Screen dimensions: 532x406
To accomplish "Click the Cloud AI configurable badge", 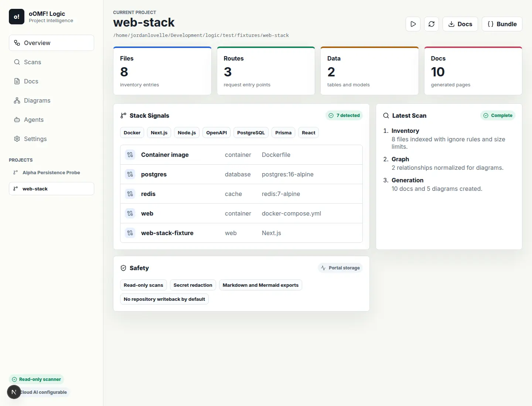I will click(44, 392).
